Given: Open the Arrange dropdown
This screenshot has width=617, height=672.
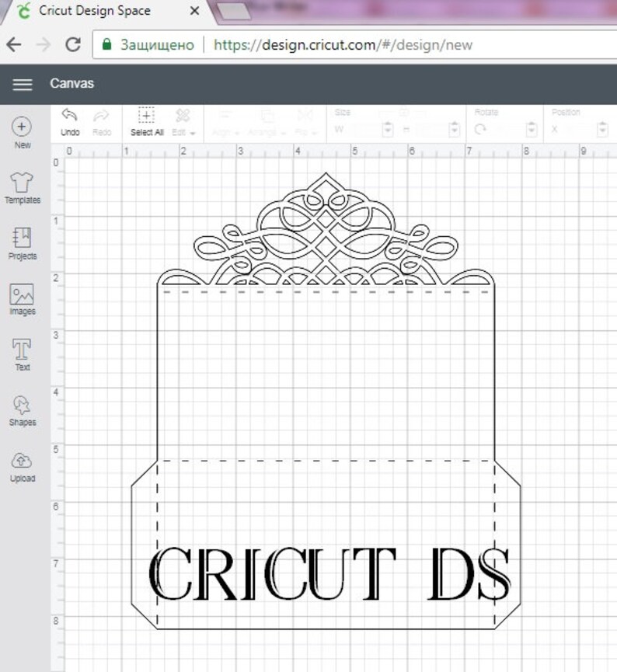Looking at the screenshot, I should coord(266,124).
